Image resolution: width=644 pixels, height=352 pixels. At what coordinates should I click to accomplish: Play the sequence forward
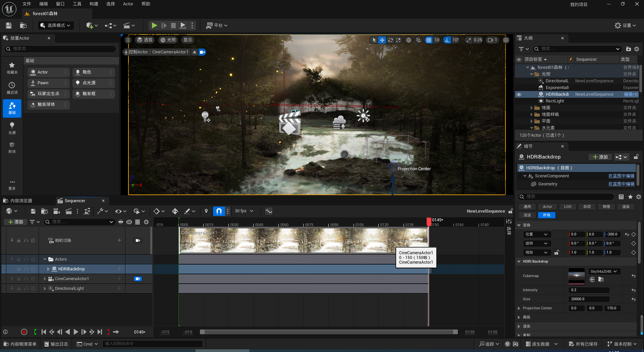pyautogui.click(x=76, y=332)
